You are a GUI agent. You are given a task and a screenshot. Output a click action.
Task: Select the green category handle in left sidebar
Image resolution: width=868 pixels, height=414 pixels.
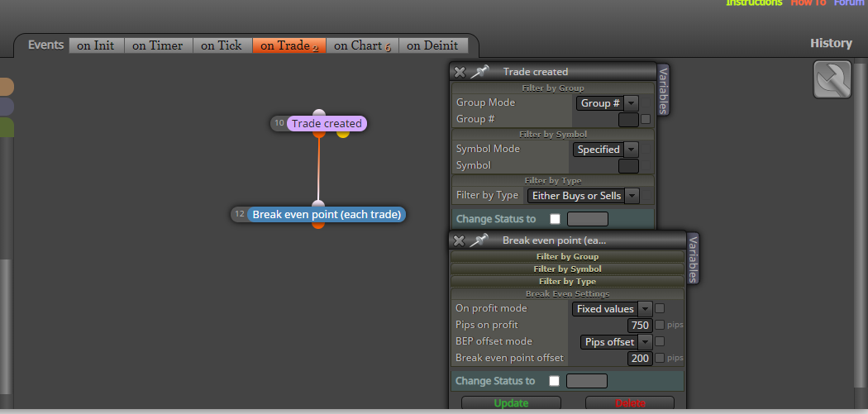7,127
